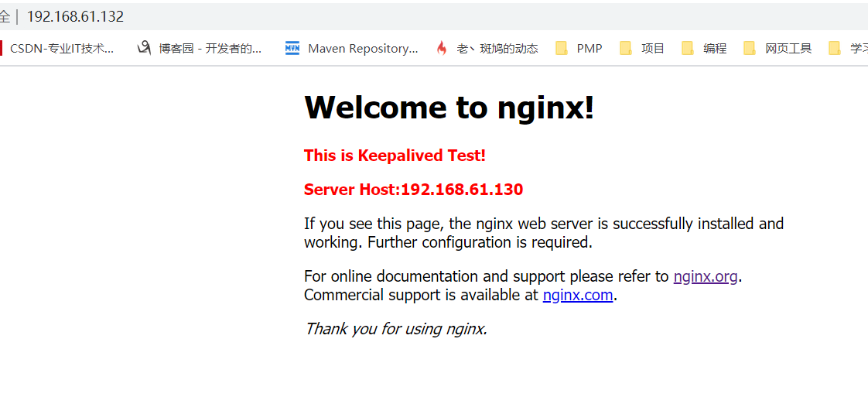Open the 编程 folder icon

point(688,48)
